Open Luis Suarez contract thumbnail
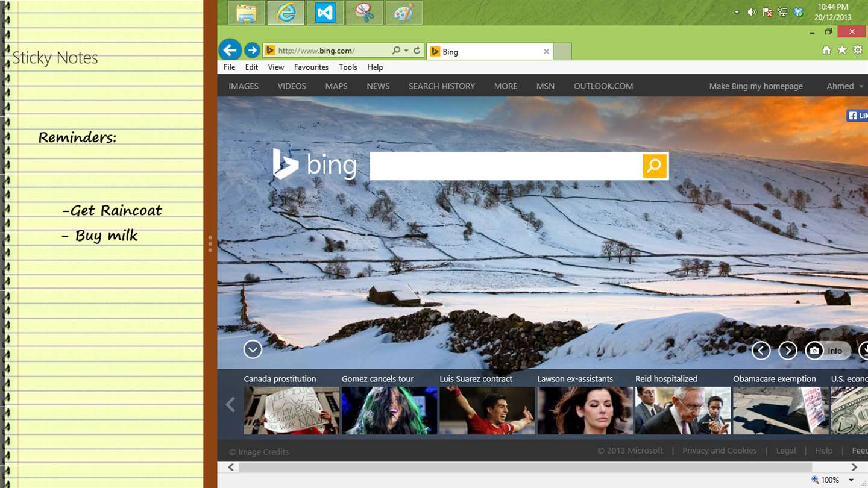868x488 pixels. click(x=487, y=410)
